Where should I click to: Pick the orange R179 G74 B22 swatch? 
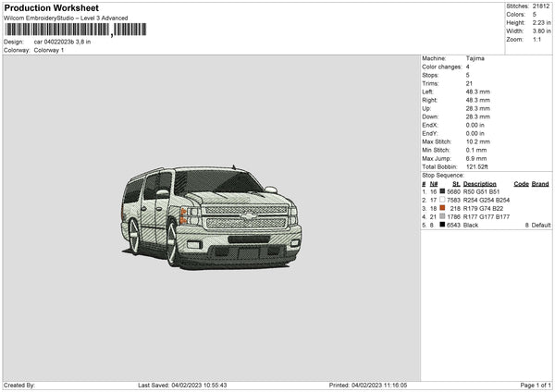tap(443, 208)
